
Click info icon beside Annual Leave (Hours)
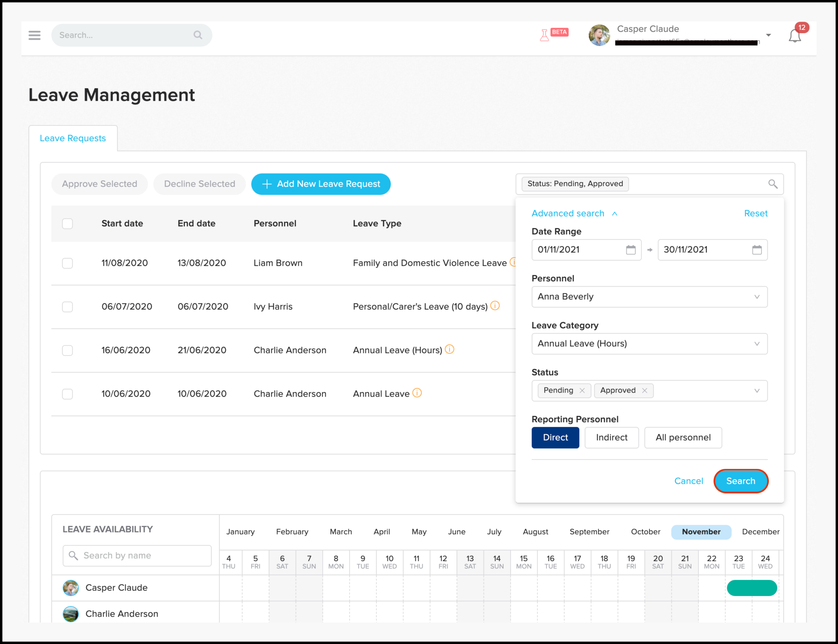pos(450,349)
